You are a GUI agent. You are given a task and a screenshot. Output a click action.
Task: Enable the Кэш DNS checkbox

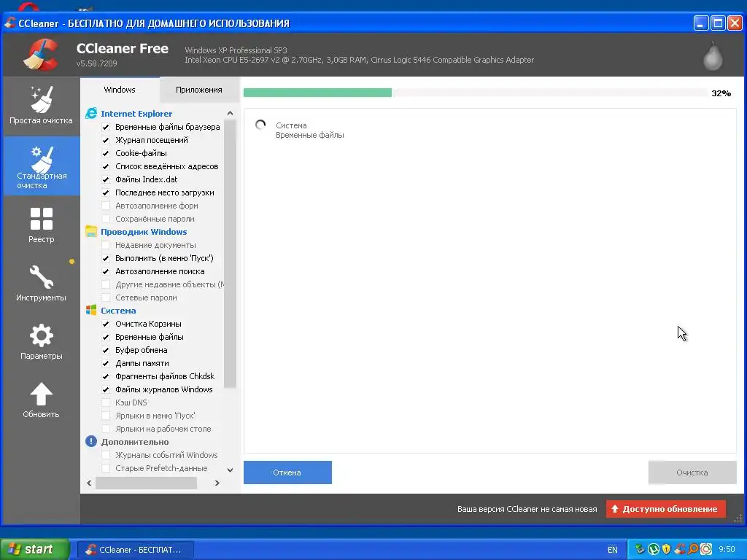tap(106, 402)
